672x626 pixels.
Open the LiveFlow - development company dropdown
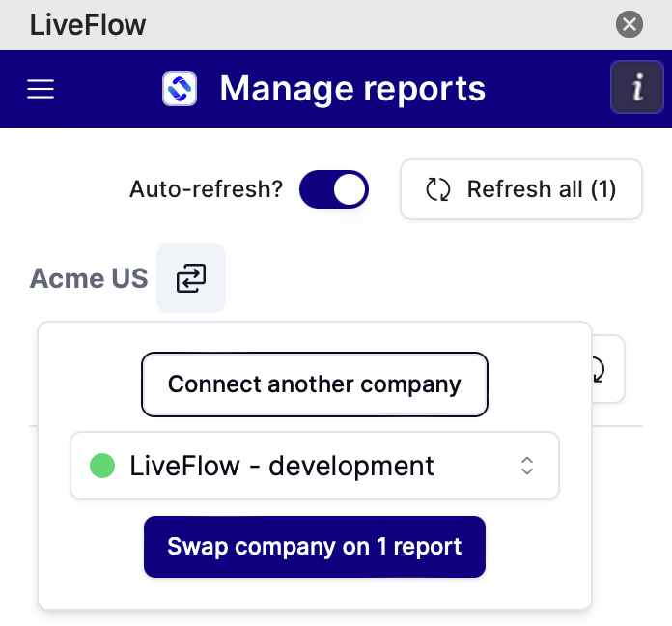(315, 466)
